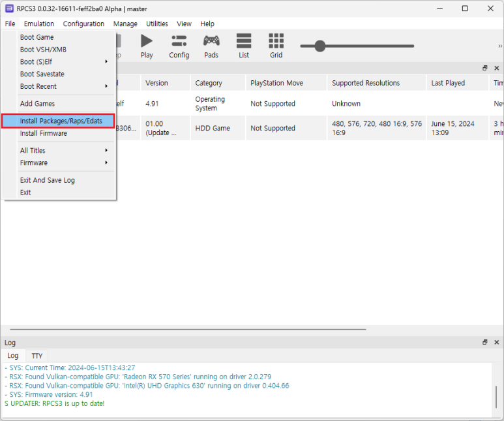Click the Unknown resolutions cell
This screenshot has height=421, width=504.
pos(376,103)
